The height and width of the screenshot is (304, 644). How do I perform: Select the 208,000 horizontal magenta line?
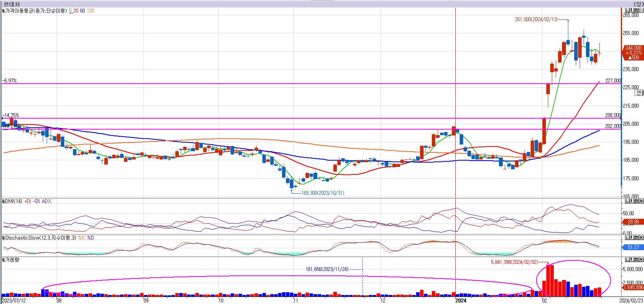click(x=312, y=118)
